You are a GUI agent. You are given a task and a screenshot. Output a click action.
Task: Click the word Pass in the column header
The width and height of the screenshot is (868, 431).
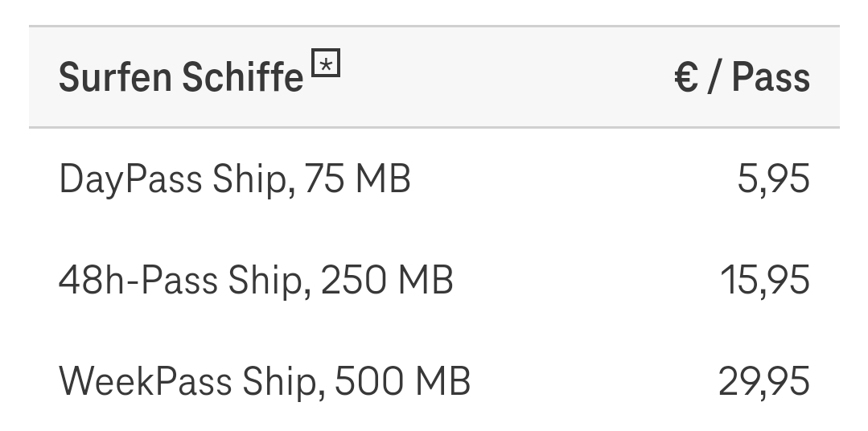[771, 78]
